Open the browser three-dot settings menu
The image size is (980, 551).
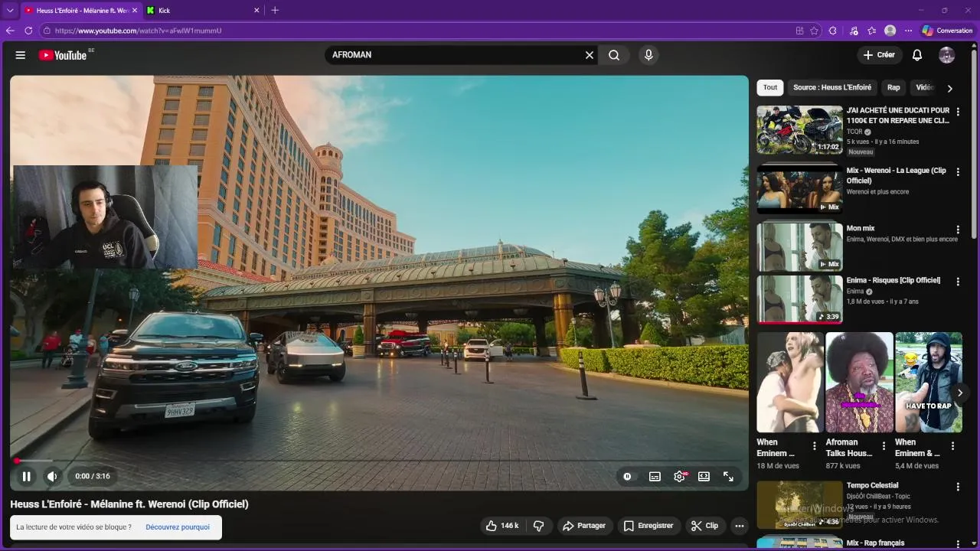(x=908, y=31)
